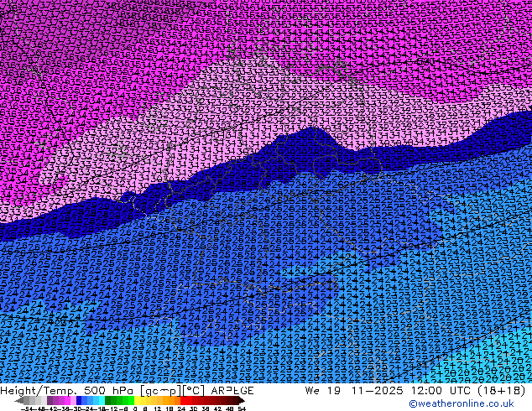Click the "We 19 11-2025" date text

(354, 391)
